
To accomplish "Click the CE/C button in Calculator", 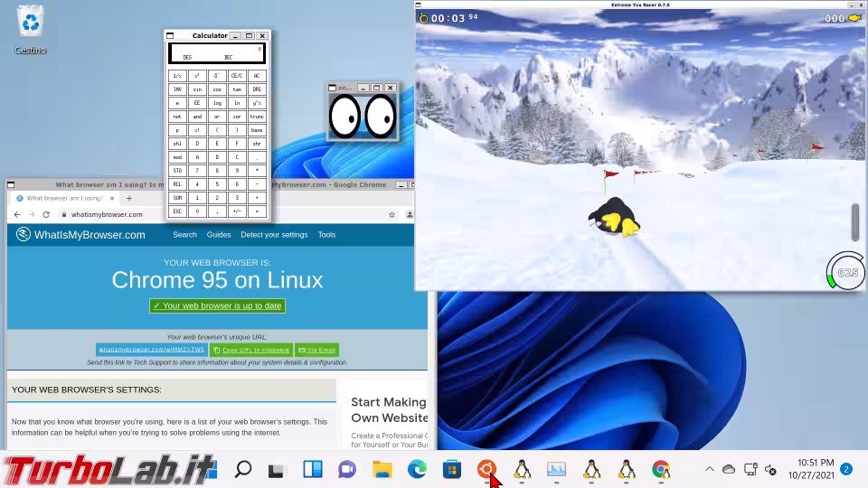I will click(237, 76).
